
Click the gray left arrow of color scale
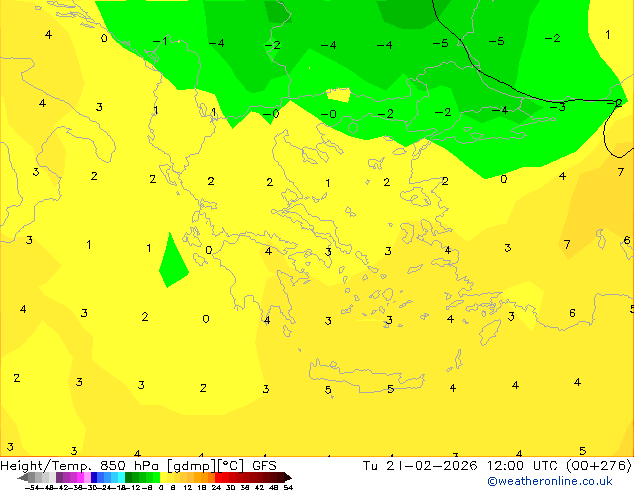coord(23,477)
